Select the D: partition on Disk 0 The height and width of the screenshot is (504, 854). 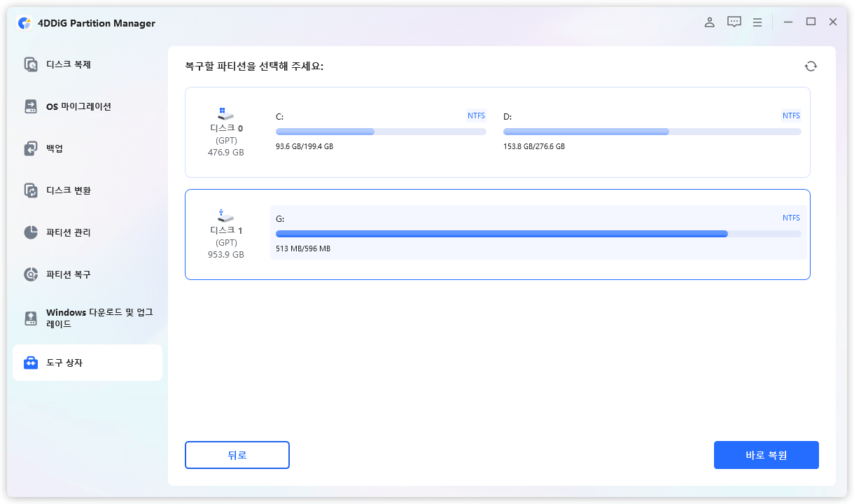[651, 132]
